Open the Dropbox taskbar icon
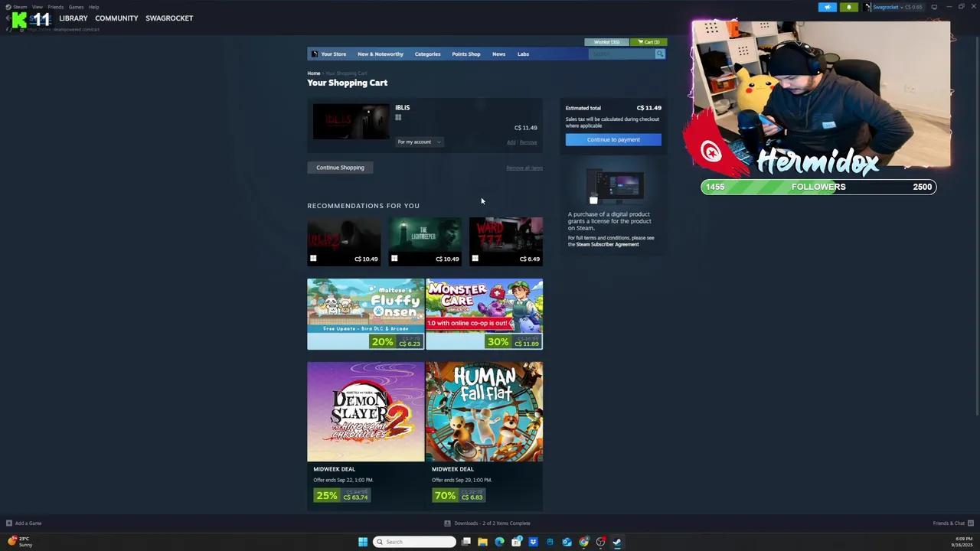The height and width of the screenshot is (551, 980). click(533, 542)
